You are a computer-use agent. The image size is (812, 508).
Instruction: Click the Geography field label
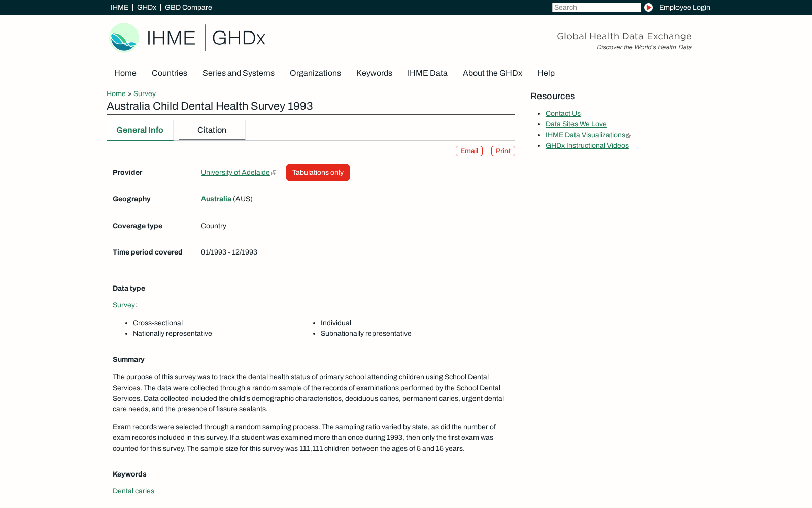coord(131,199)
